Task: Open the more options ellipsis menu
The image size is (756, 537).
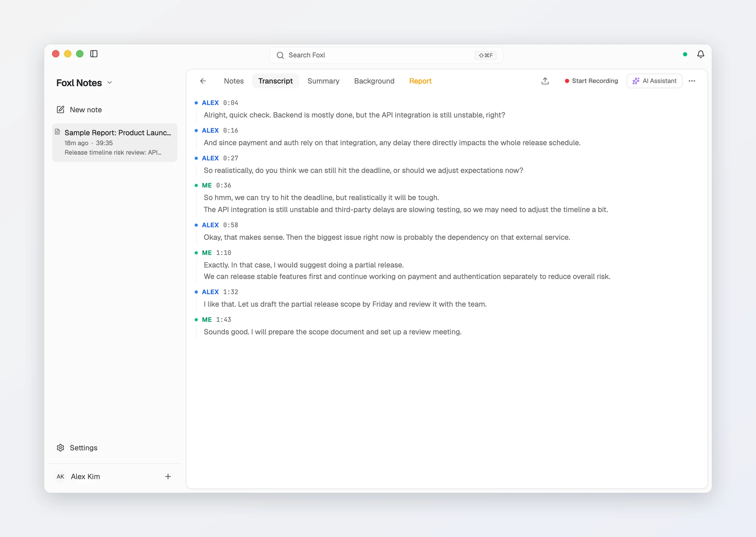Action: point(692,81)
